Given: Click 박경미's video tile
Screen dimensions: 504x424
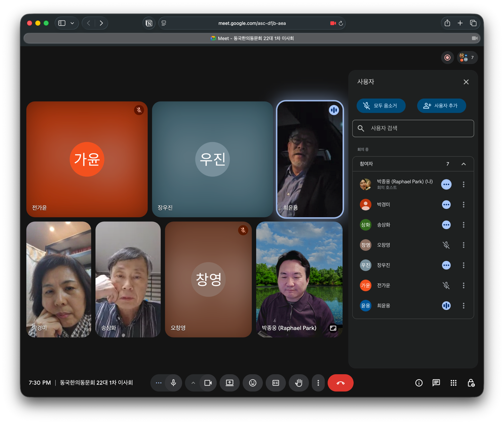Looking at the screenshot, I should point(59,279).
